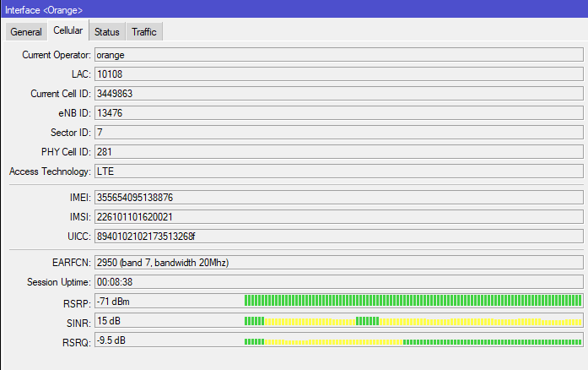The height and width of the screenshot is (370, 588).
Task: Click the Sector ID field showing 7
Action: (x=339, y=133)
